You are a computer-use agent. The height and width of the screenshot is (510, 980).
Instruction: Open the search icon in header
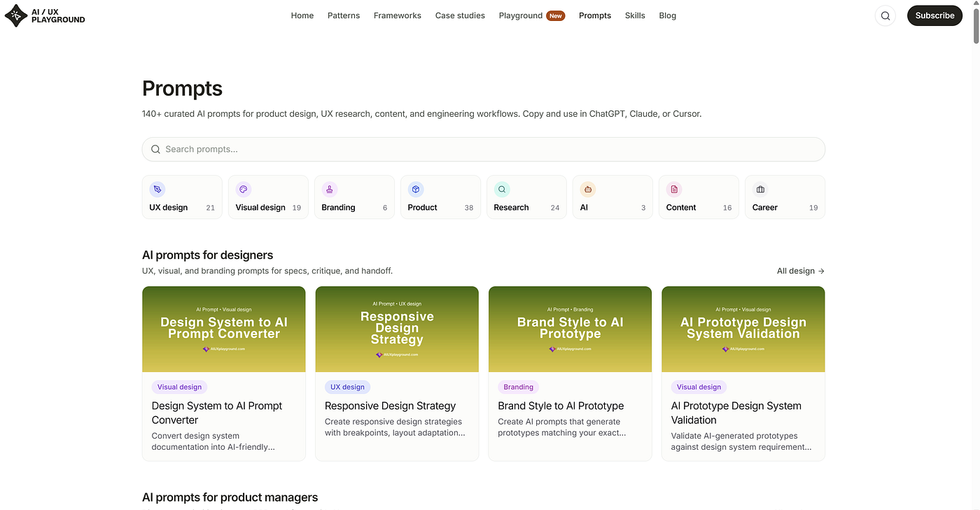coord(885,15)
